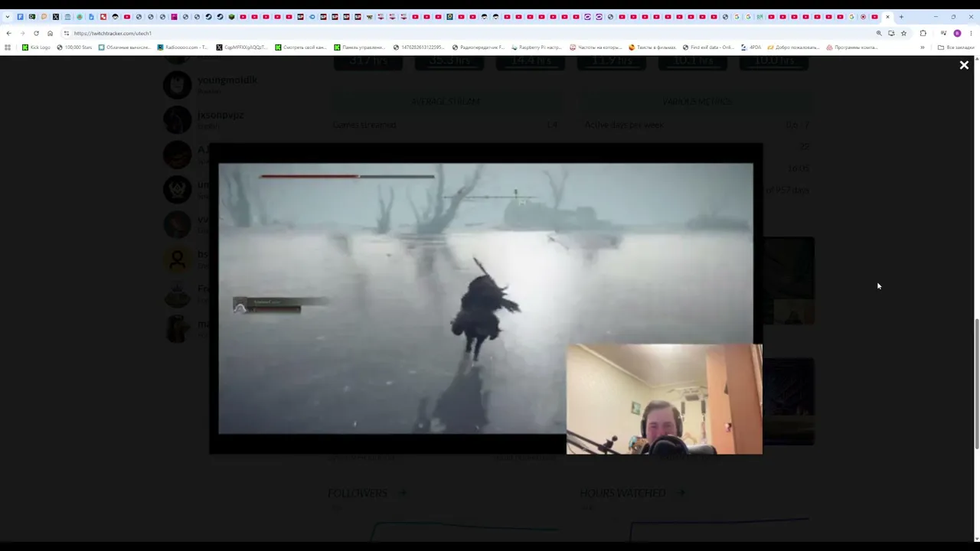980x551 pixels.
Task: Switch to the Wikipedia W tab
Action: click(369, 17)
